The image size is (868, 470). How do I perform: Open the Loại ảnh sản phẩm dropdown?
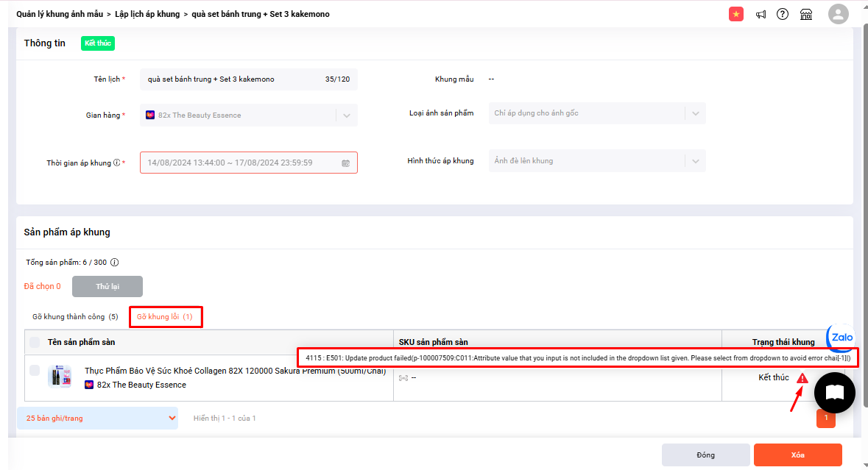(694, 113)
